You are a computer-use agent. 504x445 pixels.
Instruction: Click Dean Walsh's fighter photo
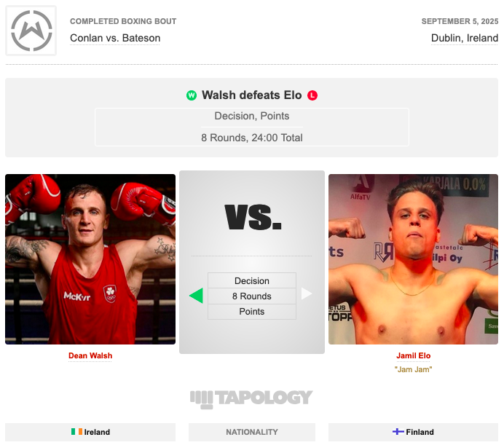(90, 259)
